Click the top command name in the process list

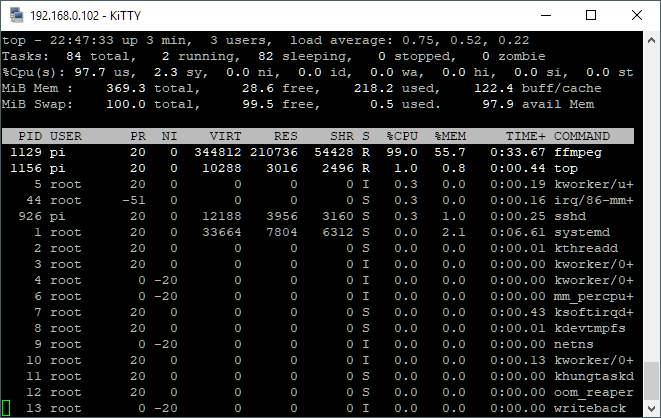[x=566, y=169]
